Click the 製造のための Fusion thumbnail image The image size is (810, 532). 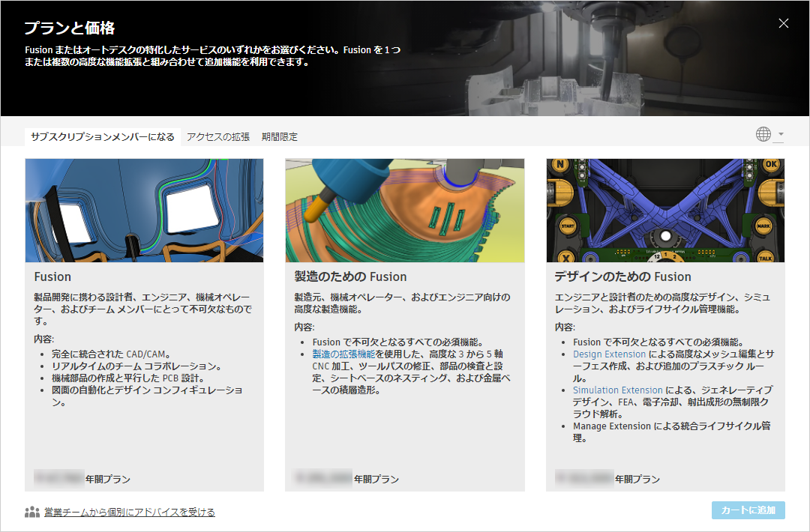[405, 211]
